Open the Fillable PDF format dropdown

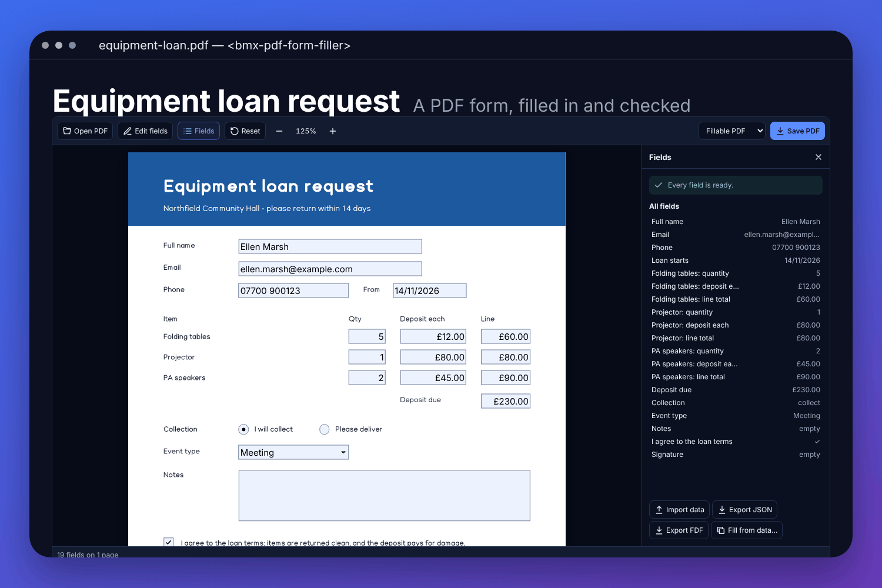[x=732, y=131]
